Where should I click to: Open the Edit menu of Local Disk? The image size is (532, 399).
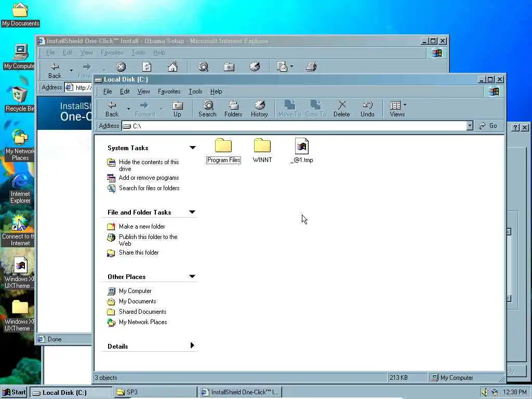coord(125,91)
